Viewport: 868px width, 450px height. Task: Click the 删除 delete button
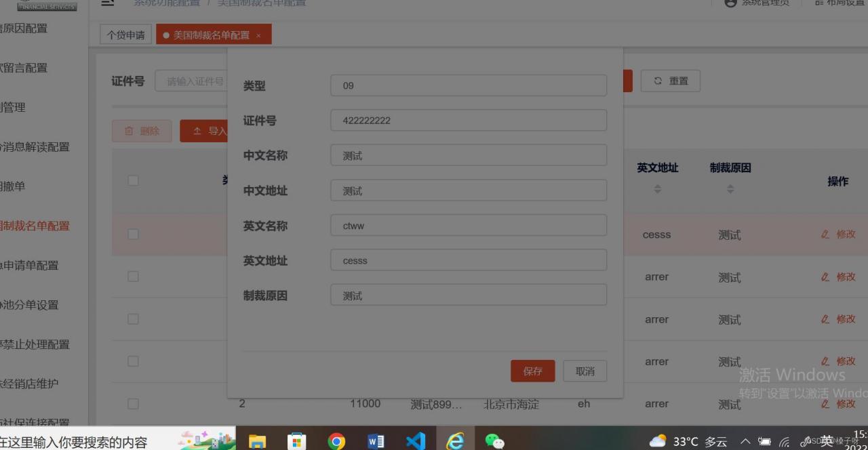click(x=142, y=131)
